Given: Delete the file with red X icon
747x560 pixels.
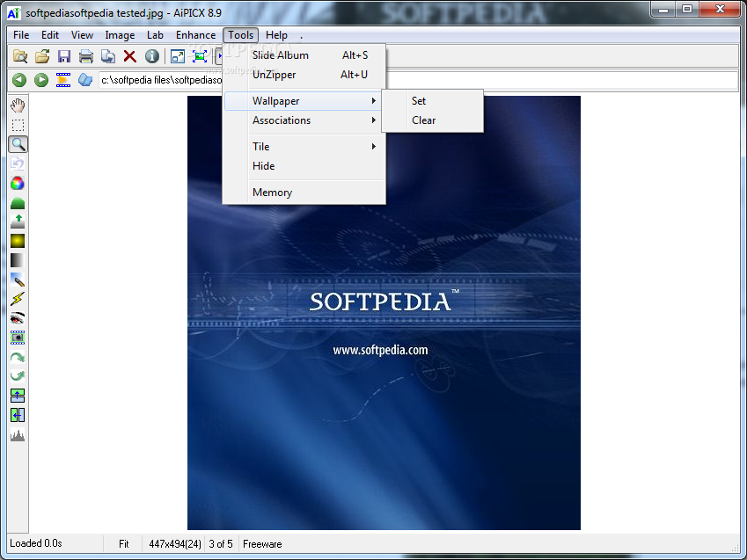Looking at the screenshot, I should click(x=129, y=56).
